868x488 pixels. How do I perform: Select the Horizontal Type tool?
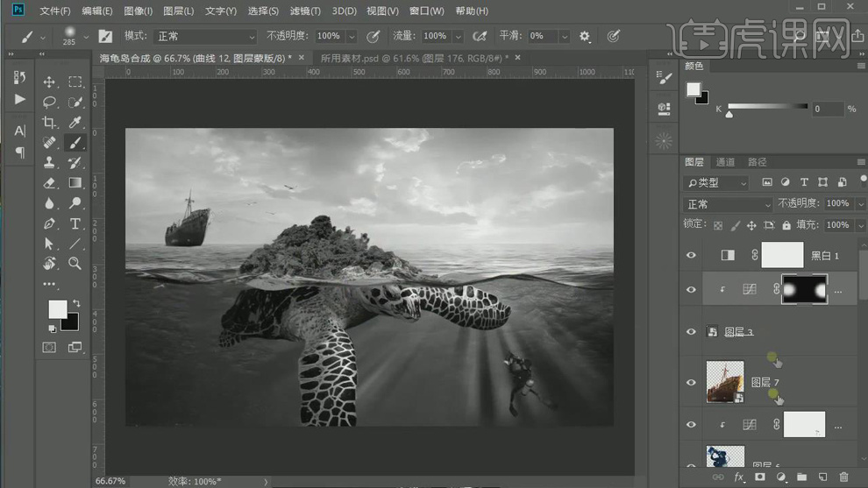coord(75,223)
